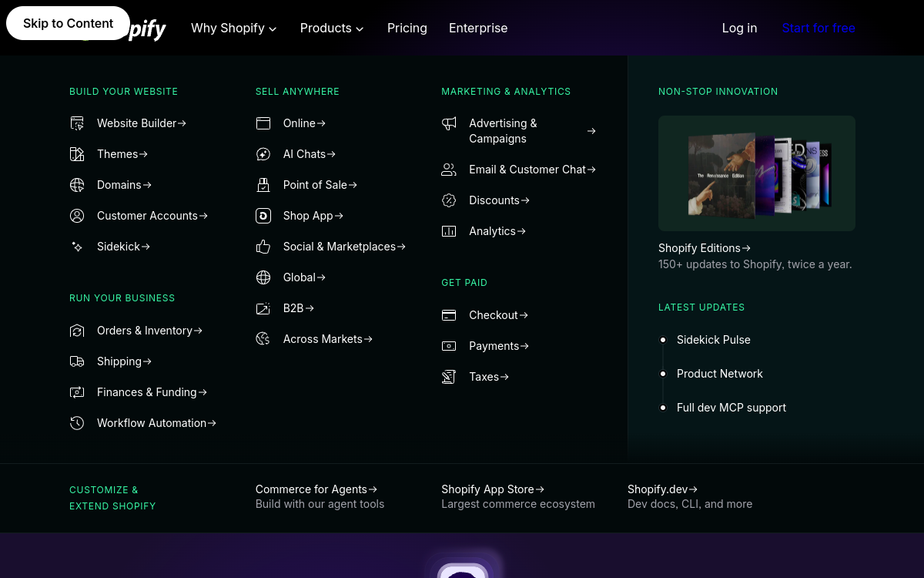Open the Taxes link
The width and height of the screenshot is (924, 578).
click(489, 377)
